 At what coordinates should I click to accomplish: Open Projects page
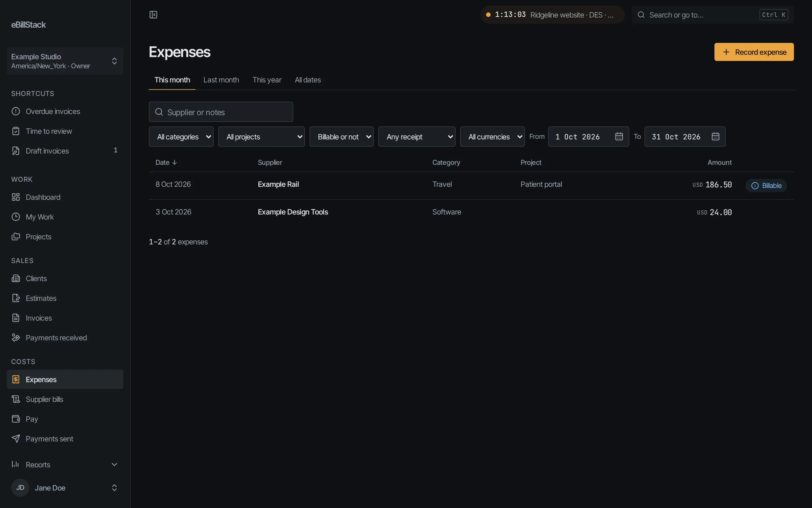tap(65, 237)
